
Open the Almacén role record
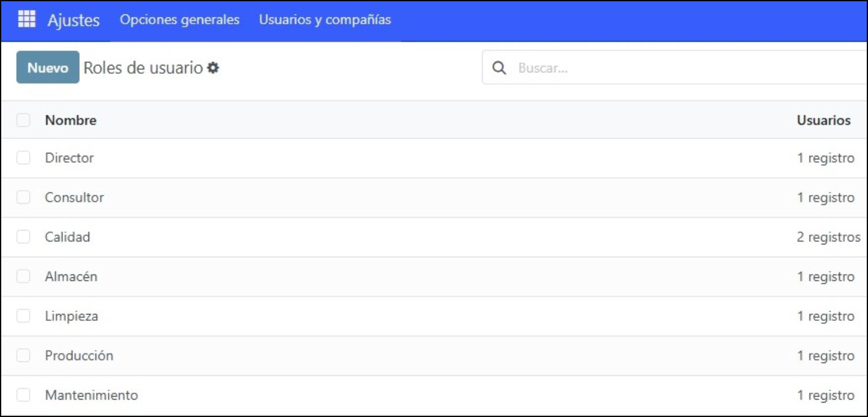[x=71, y=276]
